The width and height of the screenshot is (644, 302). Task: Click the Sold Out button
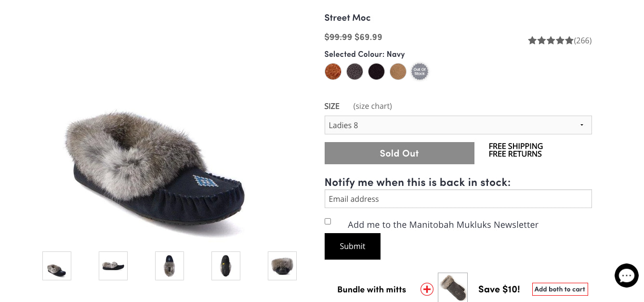399,153
